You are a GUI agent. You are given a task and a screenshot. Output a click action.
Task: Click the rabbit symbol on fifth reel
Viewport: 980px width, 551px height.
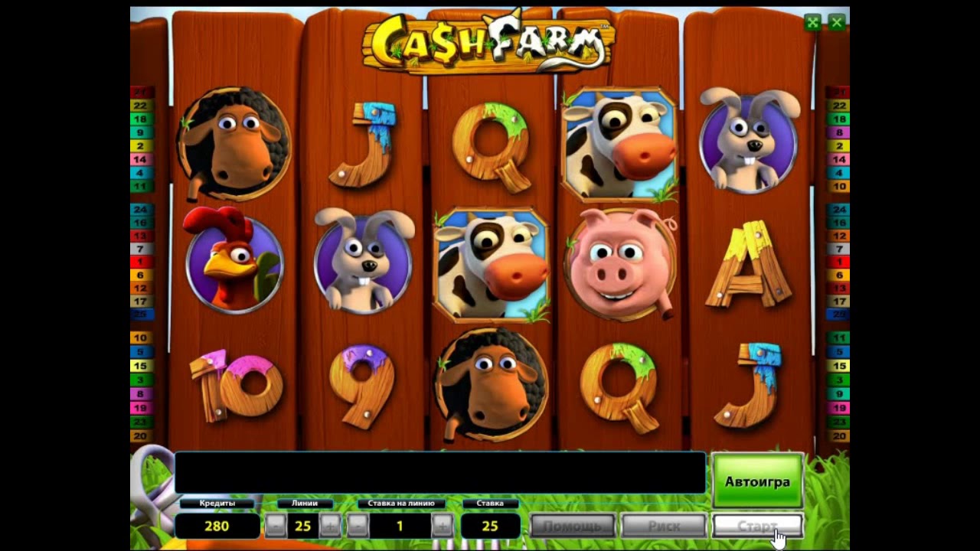[x=748, y=140]
